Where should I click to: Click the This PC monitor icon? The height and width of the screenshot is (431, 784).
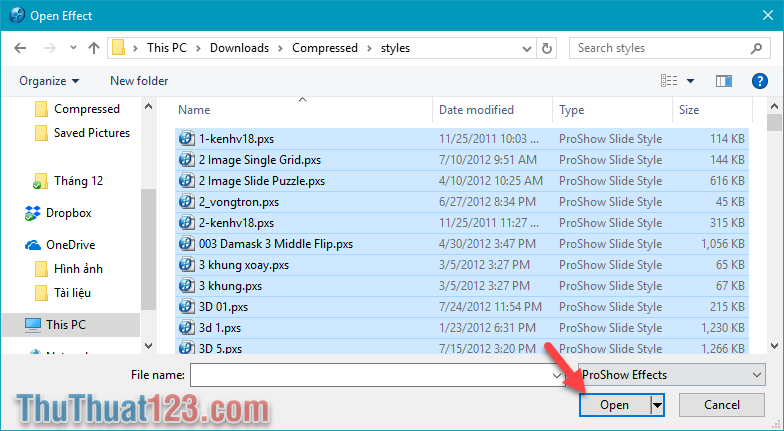click(x=33, y=325)
